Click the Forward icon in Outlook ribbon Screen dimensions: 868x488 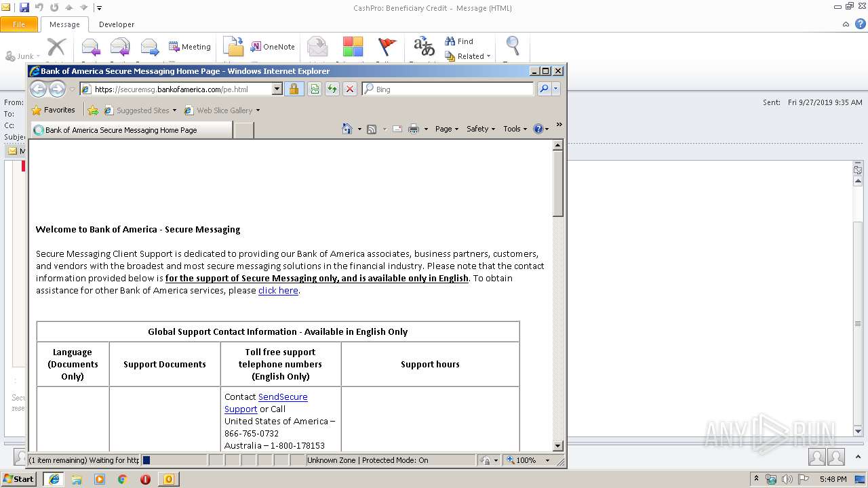(x=150, y=47)
